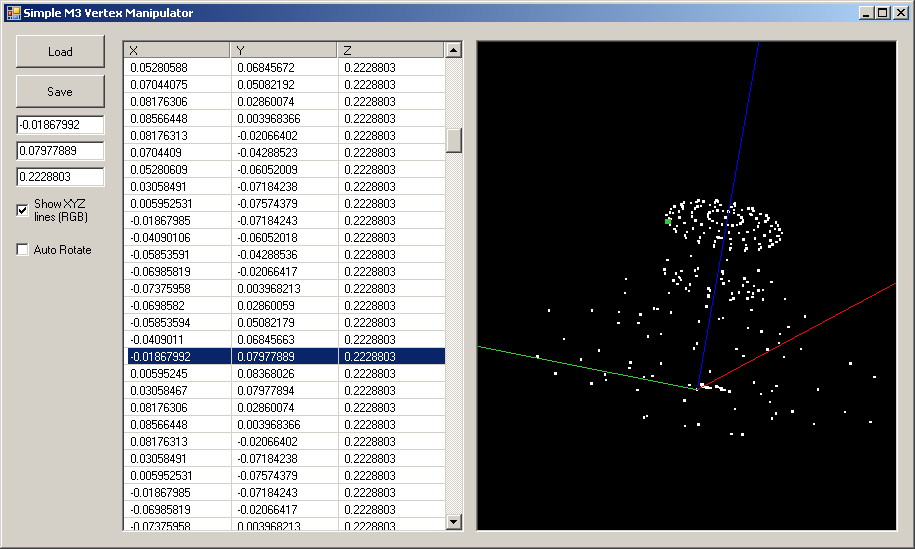Minimize the Simple M3 Vertex Manipulator window
This screenshot has height=549, width=915.
pos(867,13)
